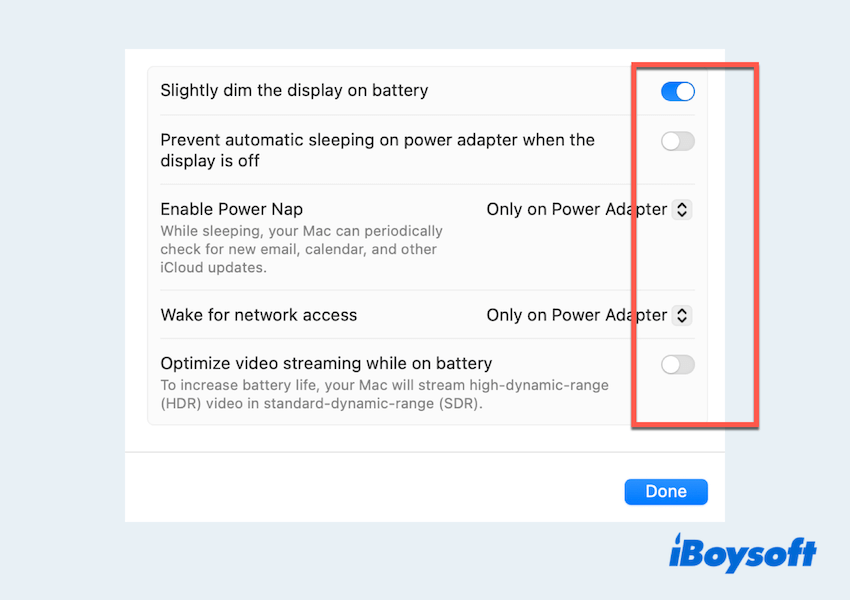This screenshot has width=850, height=600.
Task: Click the Done button
Action: tap(666, 491)
